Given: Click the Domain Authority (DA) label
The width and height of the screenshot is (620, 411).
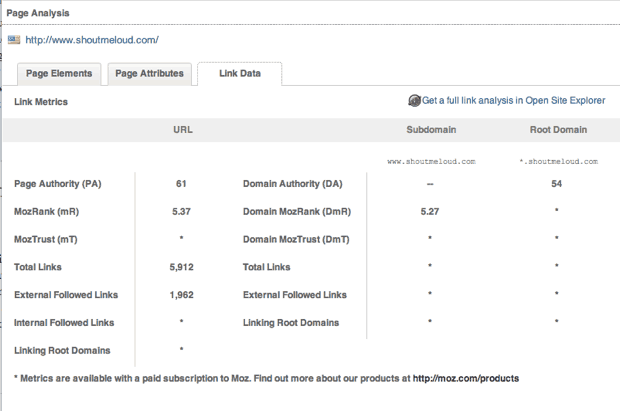Looking at the screenshot, I should point(293,184).
